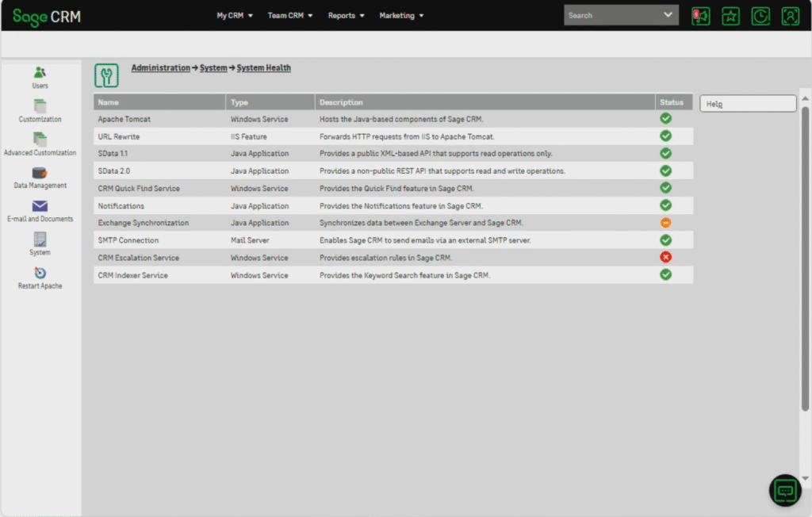Click the Restart Apache icon

pos(40,273)
